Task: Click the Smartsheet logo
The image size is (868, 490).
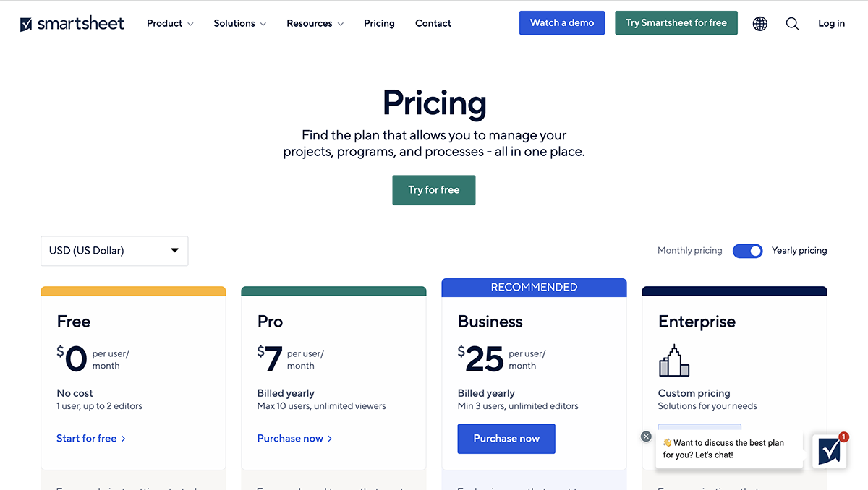Action: point(72,22)
